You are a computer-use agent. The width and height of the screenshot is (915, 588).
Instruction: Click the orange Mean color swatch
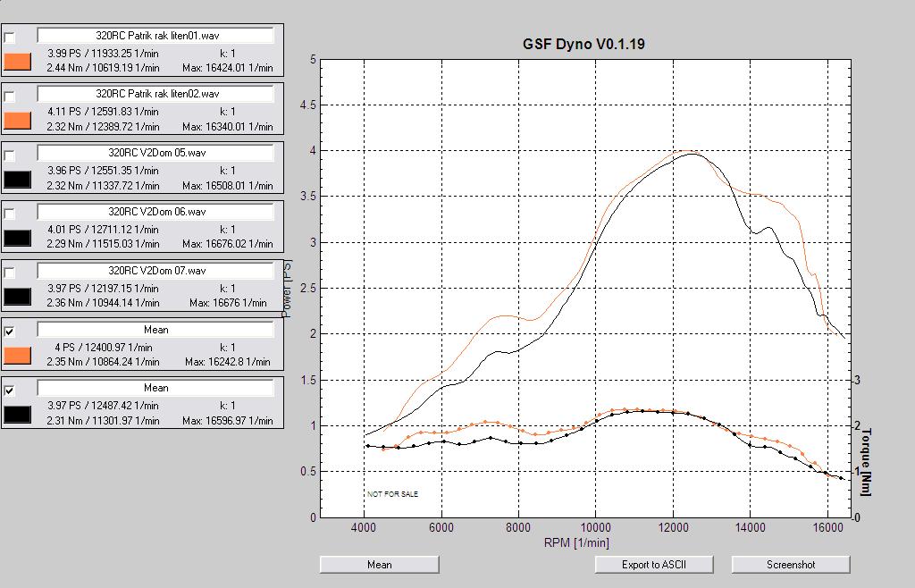(18, 356)
